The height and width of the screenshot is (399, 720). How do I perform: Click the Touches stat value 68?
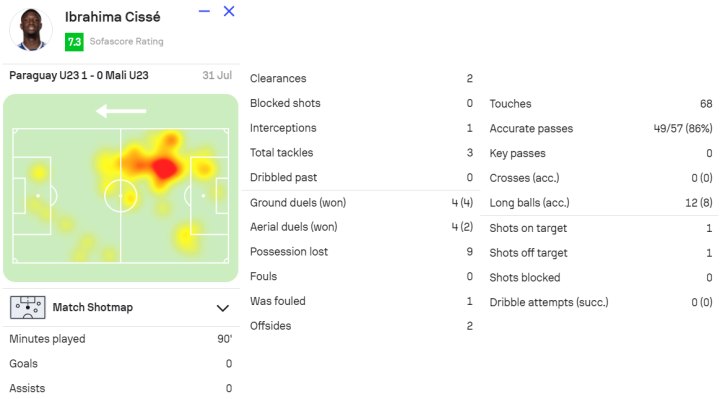tap(706, 104)
